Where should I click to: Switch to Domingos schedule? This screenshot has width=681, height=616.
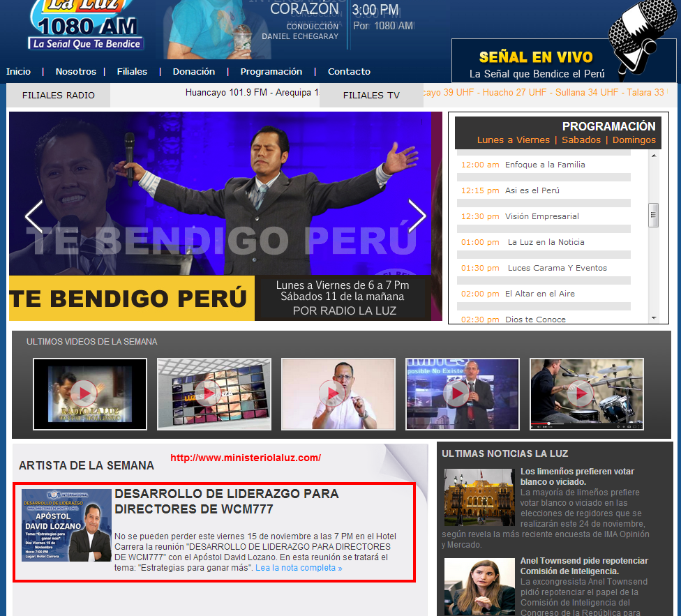coord(634,140)
